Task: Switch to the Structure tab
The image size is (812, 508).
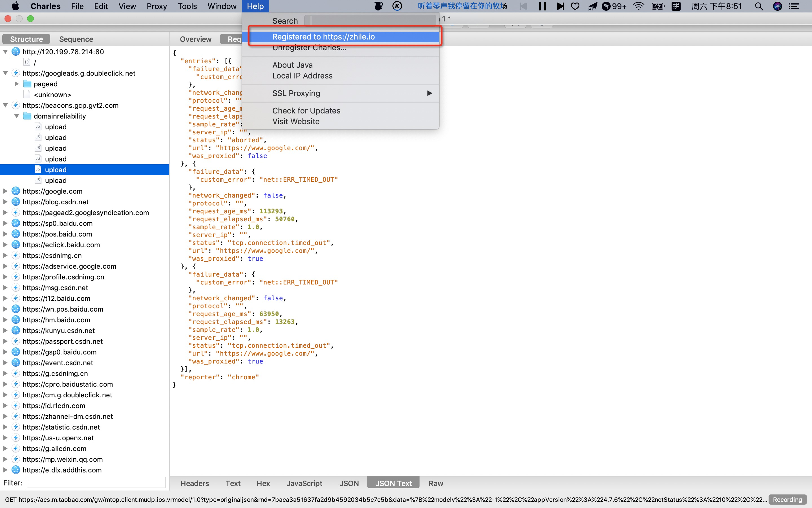Action: [27, 39]
